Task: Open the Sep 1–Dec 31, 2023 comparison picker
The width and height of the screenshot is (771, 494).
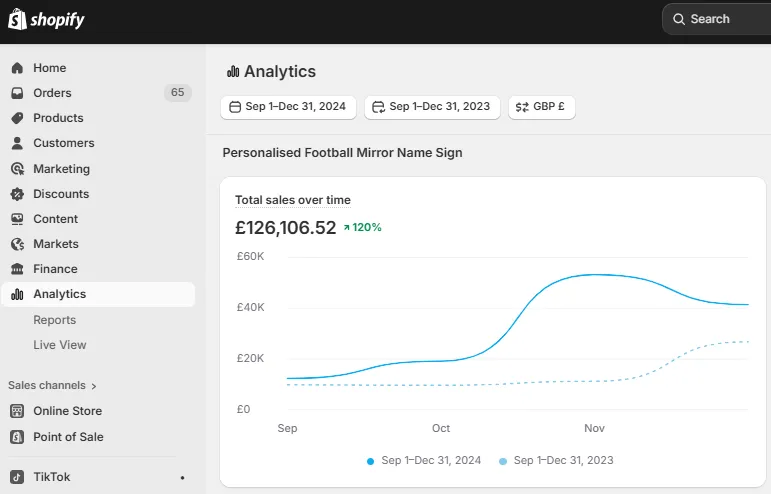Action: click(x=432, y=106)
